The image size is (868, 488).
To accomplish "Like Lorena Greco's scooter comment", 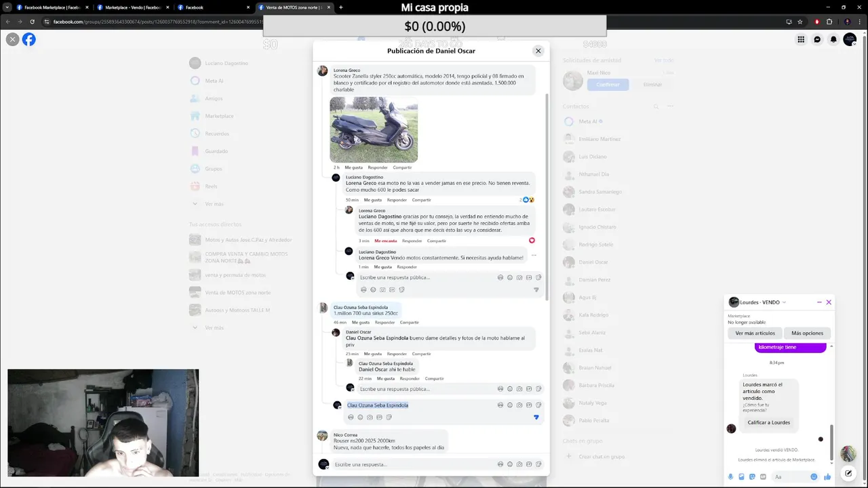I will 353,167.
